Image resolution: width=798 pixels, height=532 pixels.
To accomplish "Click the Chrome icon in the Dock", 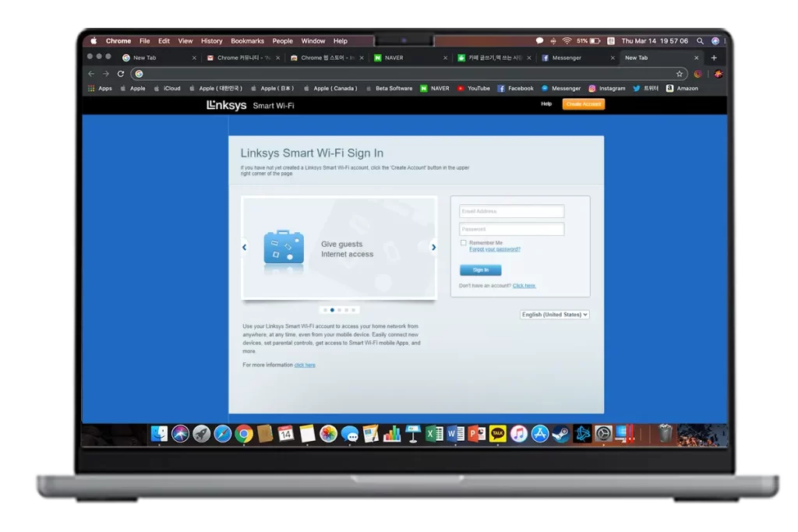I will pyautogui.click(x=244, y=434).
